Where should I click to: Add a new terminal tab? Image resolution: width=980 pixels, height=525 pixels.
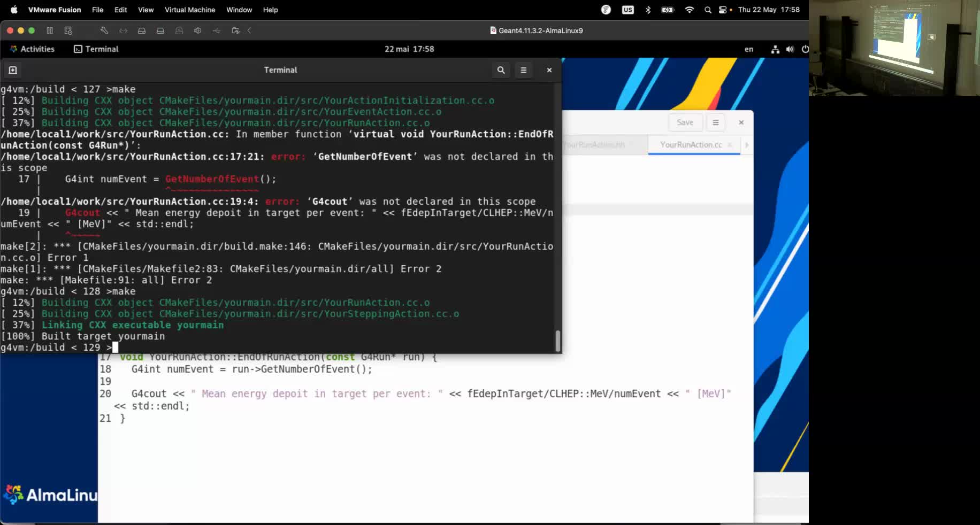click(x=13, y=70)
